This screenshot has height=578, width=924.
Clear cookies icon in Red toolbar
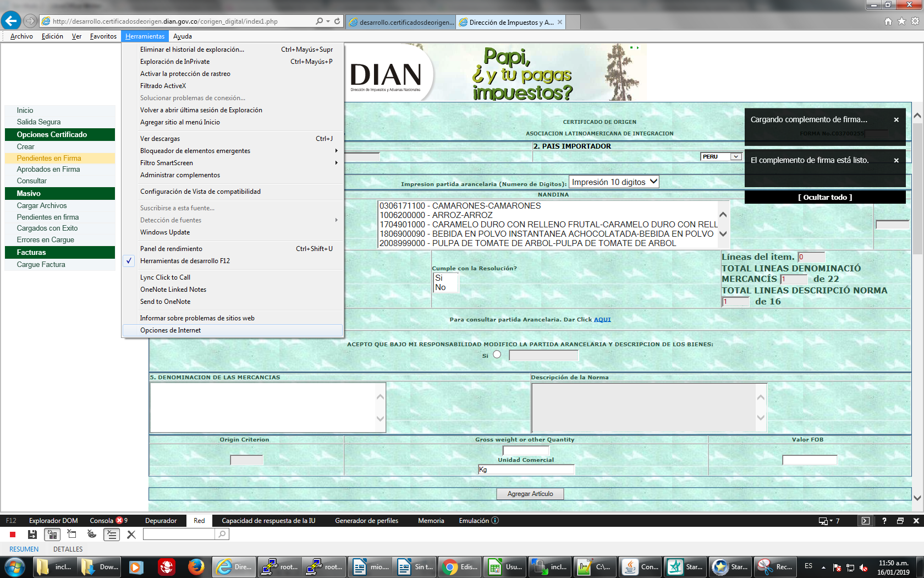tap(91, 534)
